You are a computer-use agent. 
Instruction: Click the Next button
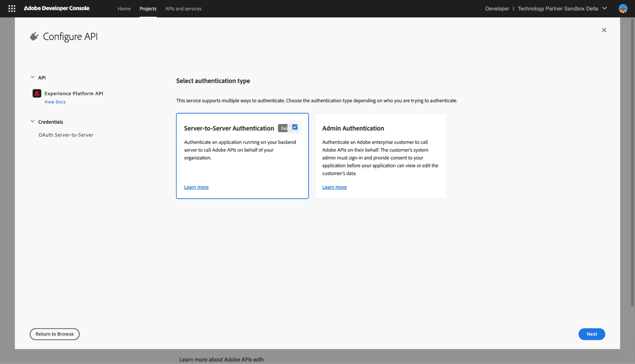pyautogui.click(x=591, y=334)
